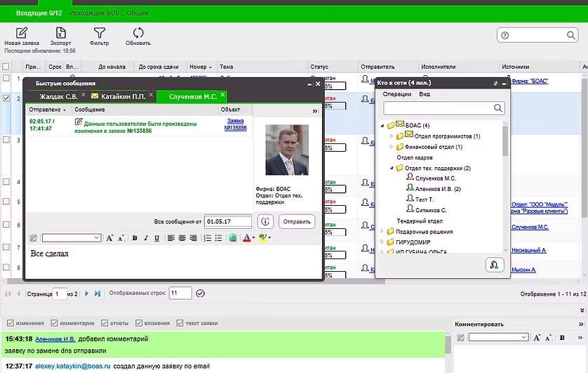Select user Ситников С. in tree
Viewport: 588px width, 373px height.
(431, 210)
